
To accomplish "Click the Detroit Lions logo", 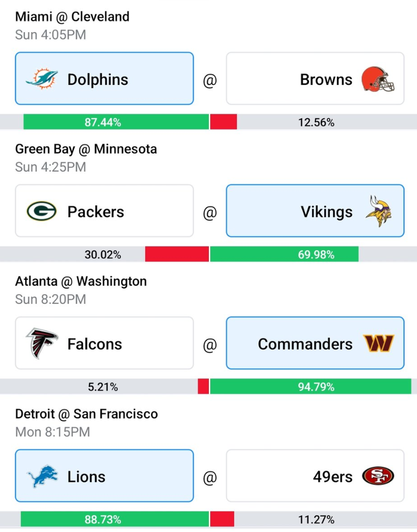I will pos(42,476).
